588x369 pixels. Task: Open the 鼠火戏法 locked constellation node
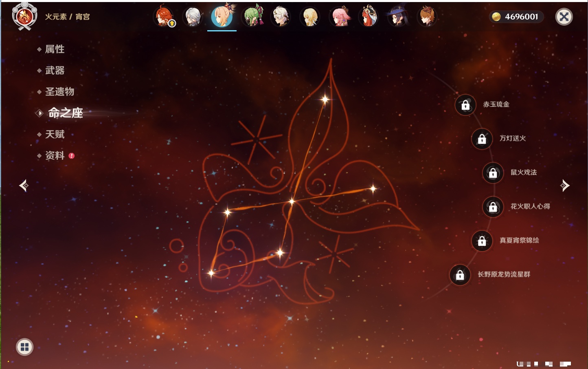(x=493, y=173)
